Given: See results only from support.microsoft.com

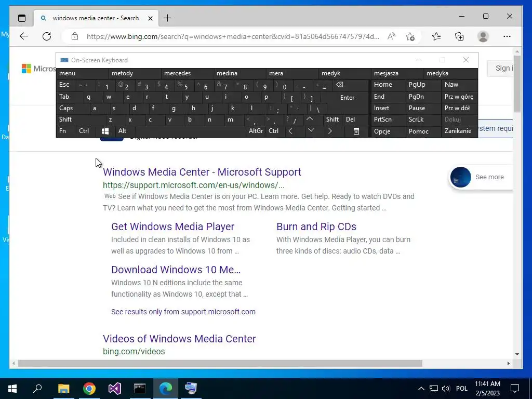Looking at the screenshot, I should tap(183, 312).
